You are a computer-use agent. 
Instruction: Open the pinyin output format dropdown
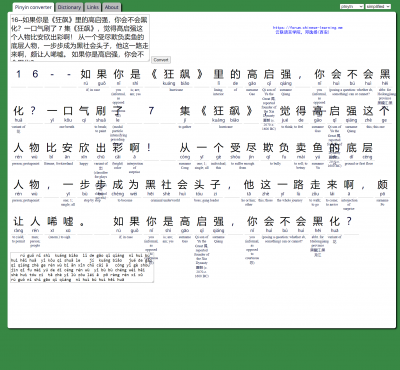(x=352, y=6)
